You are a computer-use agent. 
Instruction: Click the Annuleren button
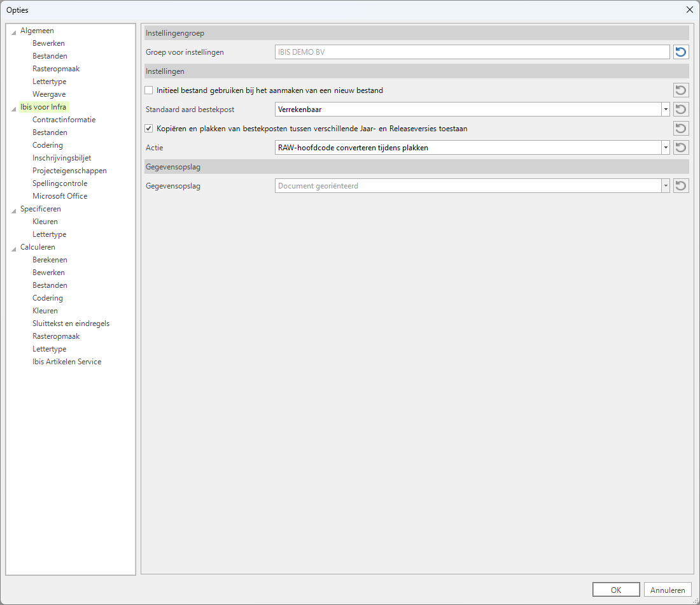click(x=668, y=590)
